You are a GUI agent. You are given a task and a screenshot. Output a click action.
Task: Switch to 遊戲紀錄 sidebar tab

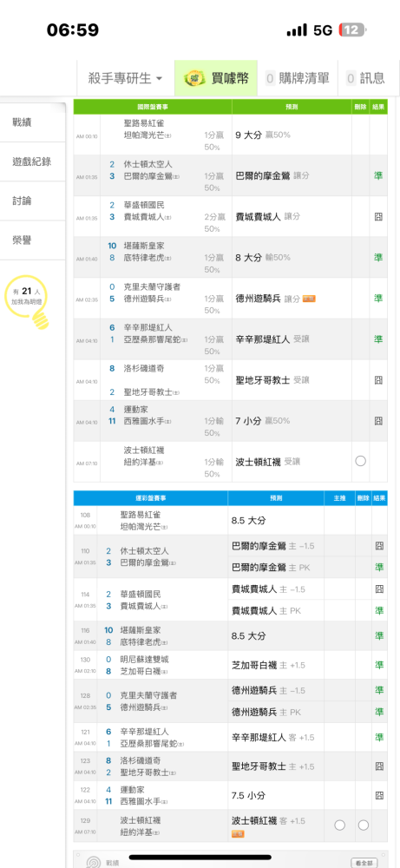coord(33,161)
